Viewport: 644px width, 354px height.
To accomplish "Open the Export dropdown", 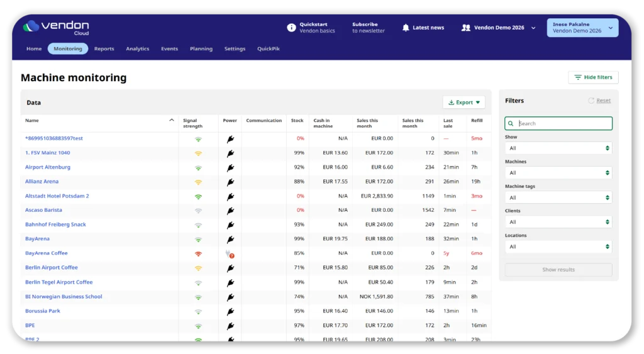I will coord(464,102).
